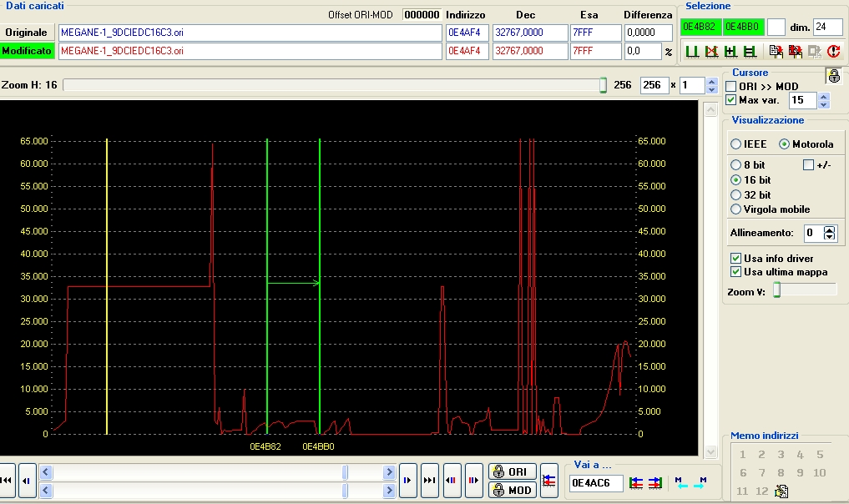
Task: Click memo address slot number 1
Action: tap(743, 455)
